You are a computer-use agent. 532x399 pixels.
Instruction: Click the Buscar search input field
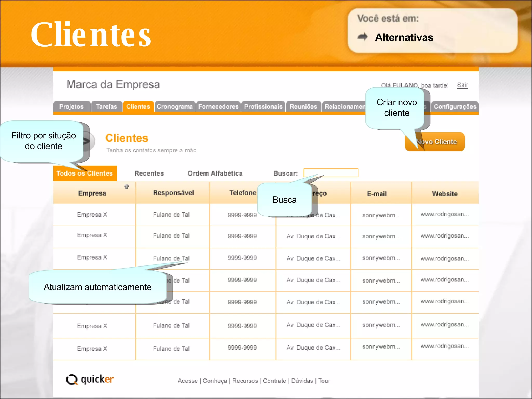pyautogui.click(x=331, y=173)
